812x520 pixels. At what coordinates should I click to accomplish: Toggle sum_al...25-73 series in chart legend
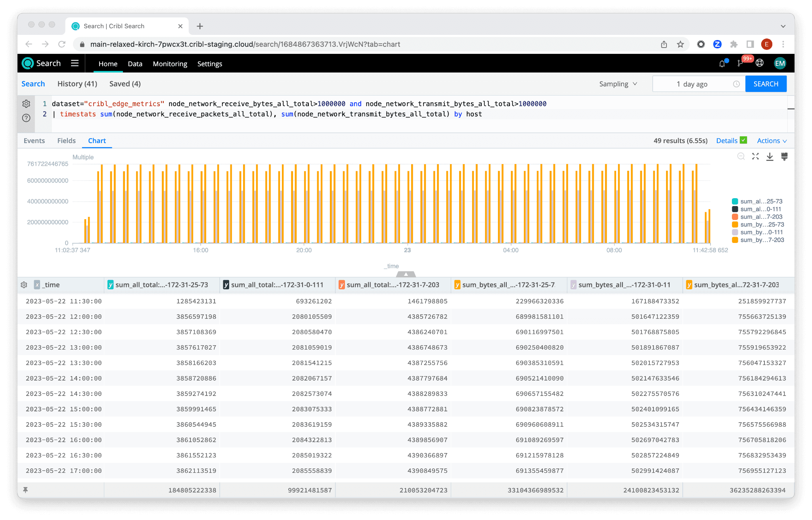pyautogui.click(x=756, y=201)
